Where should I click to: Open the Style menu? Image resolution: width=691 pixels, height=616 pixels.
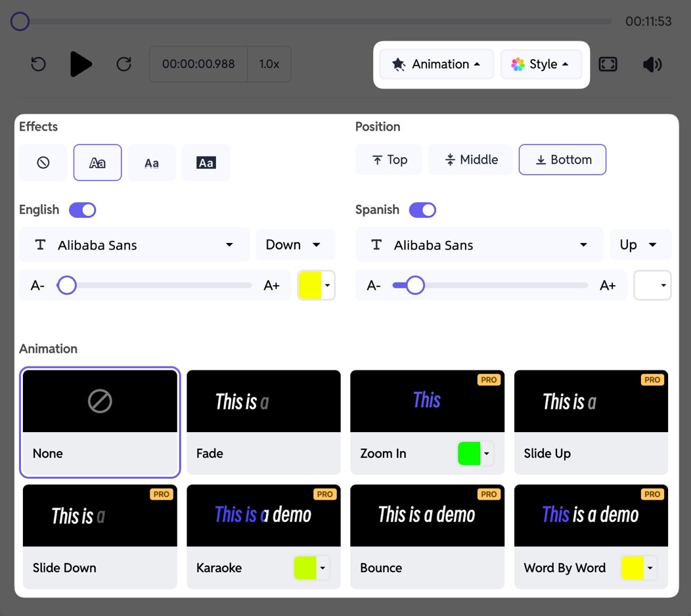pos(541,64)
